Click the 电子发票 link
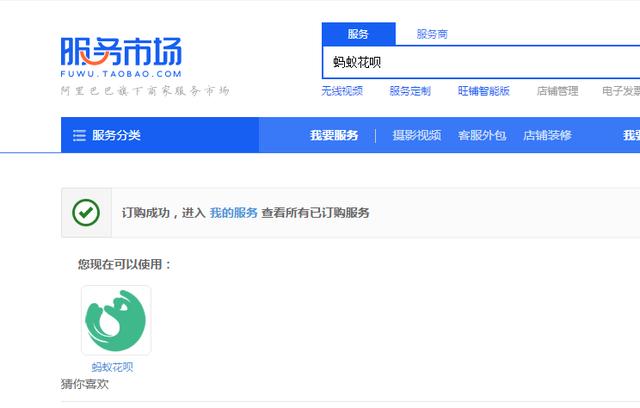Viewport: 640px width, 408px height. (x=621, y=91)
